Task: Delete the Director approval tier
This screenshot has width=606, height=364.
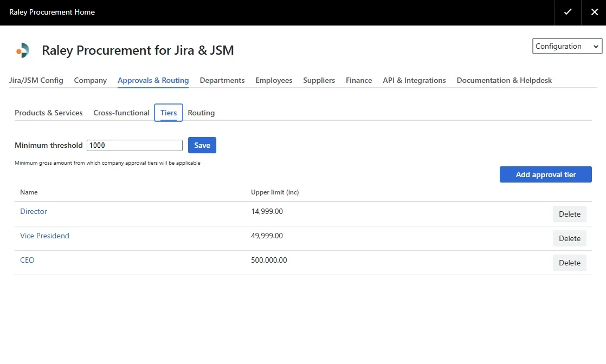Action: coord(569,214)
